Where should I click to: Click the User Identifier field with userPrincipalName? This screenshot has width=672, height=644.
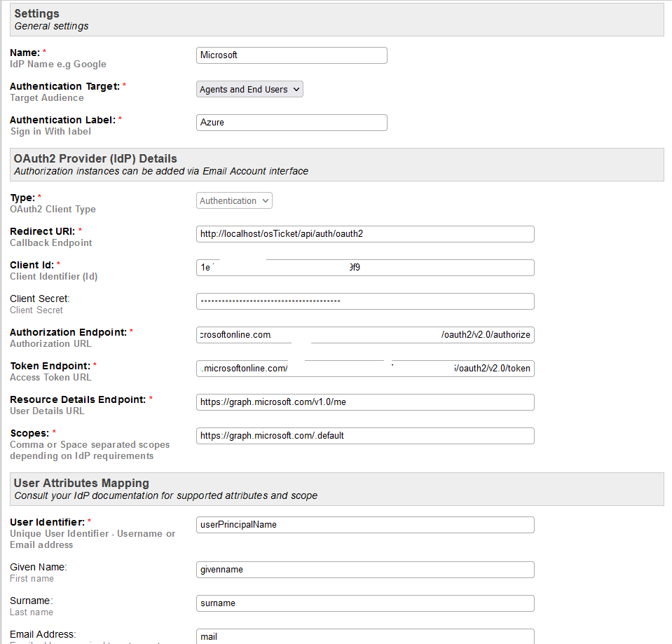click(x=365, y=525)
